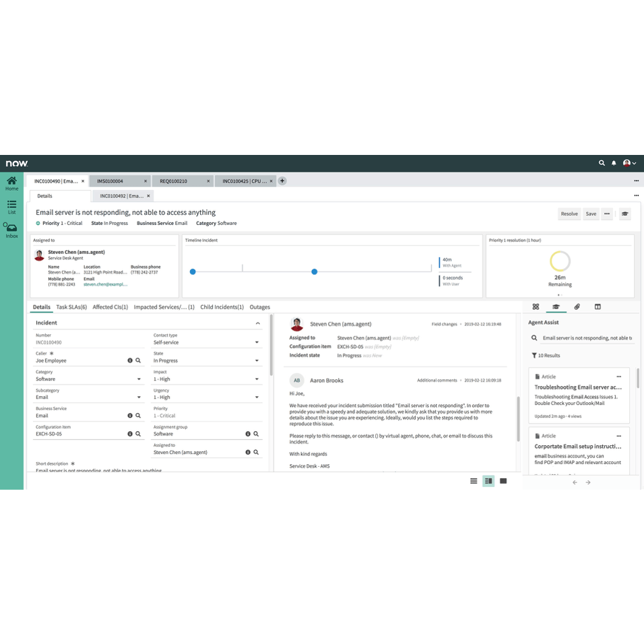Toggle the column layout panel icon
Screen dimensions: 644x644
click(598, 307)
